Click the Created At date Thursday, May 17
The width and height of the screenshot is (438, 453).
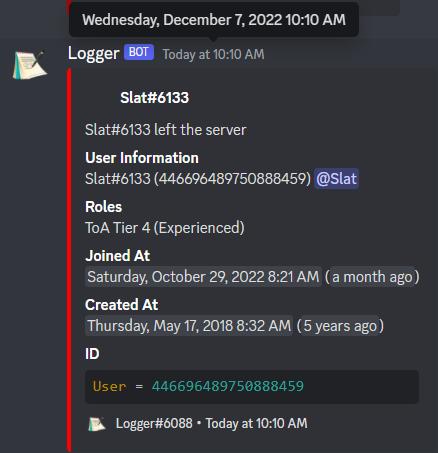189,326
